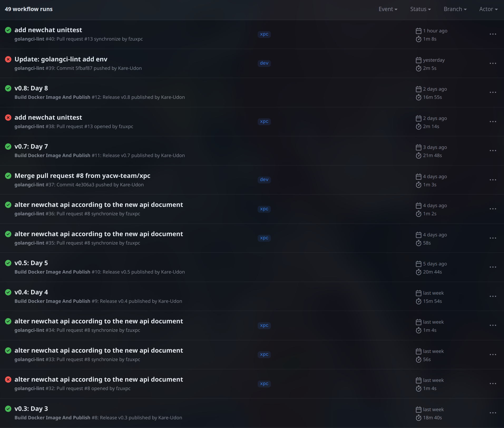Click the red failed icon for golangci-lint #39
This screenshot has height=428, width=504.
(8, 59)
